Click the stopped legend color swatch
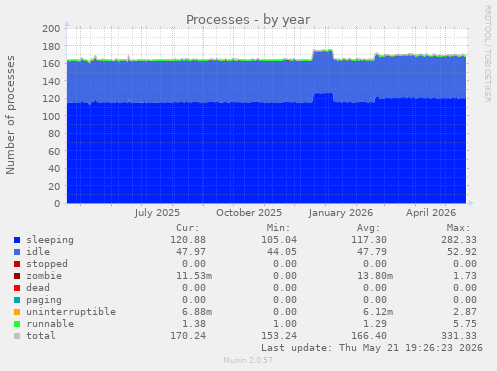 tap(17, 264)
